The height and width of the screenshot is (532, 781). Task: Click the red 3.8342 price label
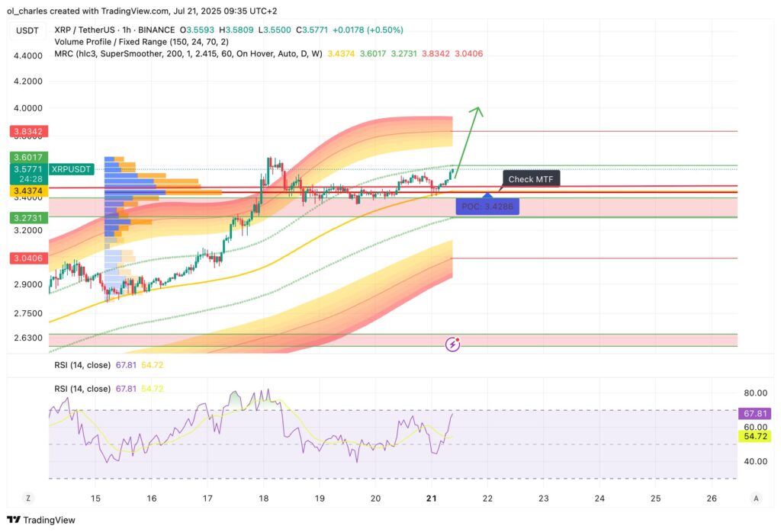tap(27, 131)
